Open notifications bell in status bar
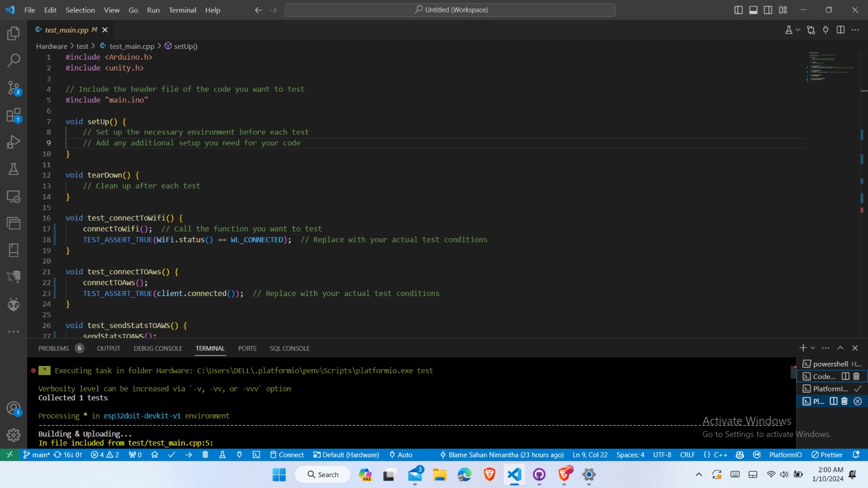The height and width of the screenshot is (488, 868). click(x=856, y=455)
